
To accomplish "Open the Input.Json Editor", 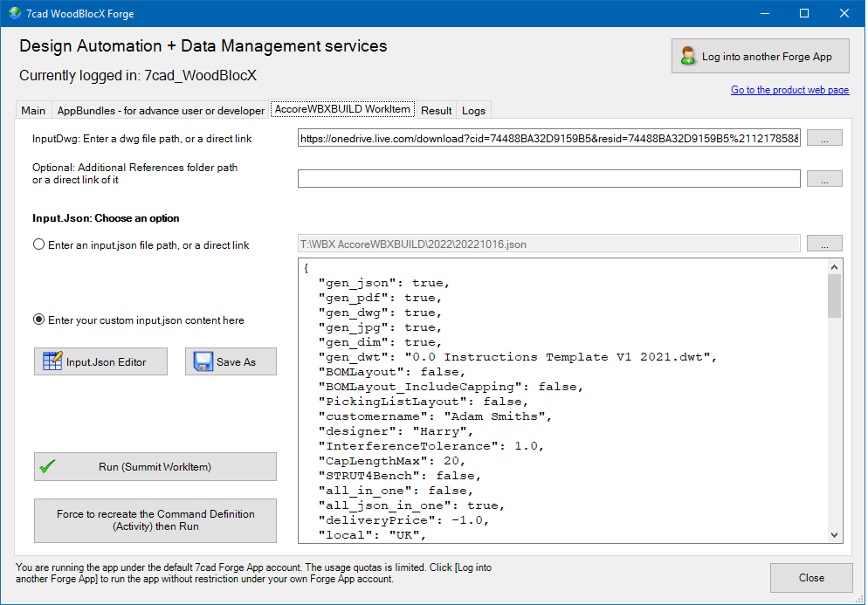I will coord(100,361).
